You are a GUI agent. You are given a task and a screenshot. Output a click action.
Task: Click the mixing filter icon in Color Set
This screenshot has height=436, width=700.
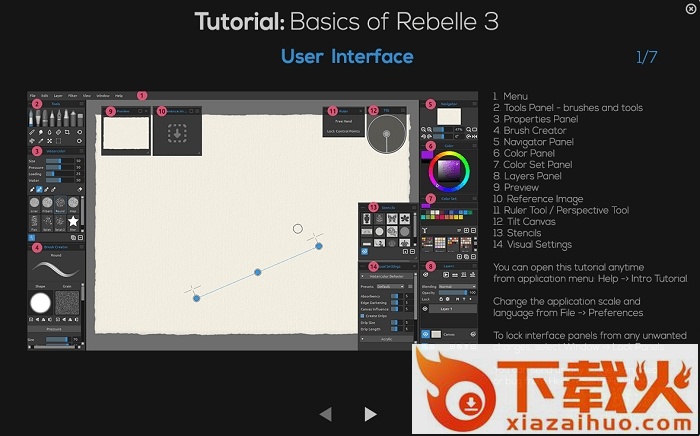coord(425,230)
